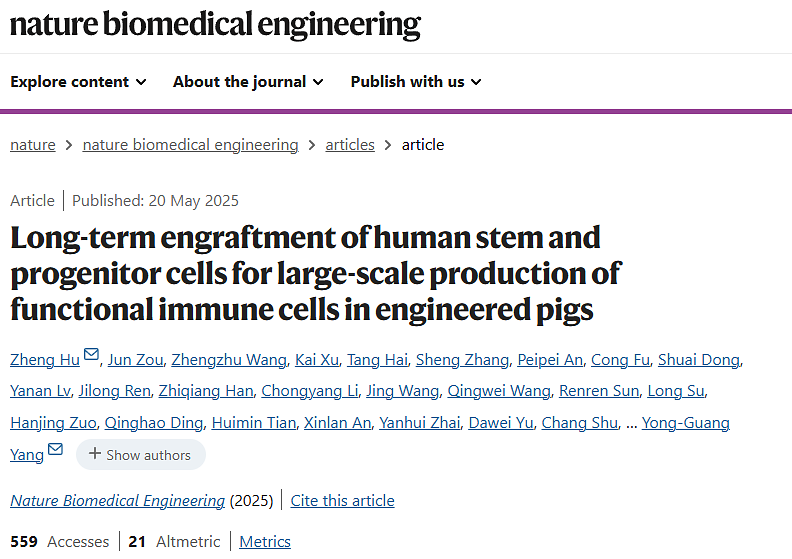This screenshot has height=559, width=792.
Task: Click the chevron before the articles breadcrumb
Action: (312, 145)
